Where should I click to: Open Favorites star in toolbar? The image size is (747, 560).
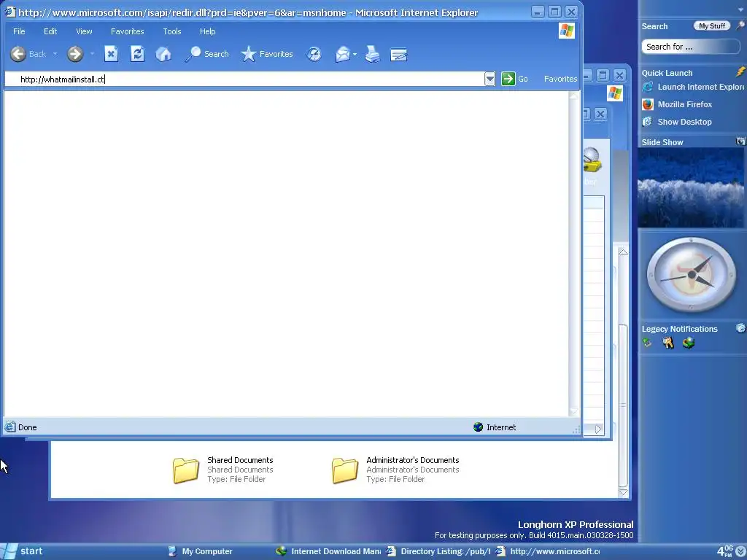tap(267, 54)
